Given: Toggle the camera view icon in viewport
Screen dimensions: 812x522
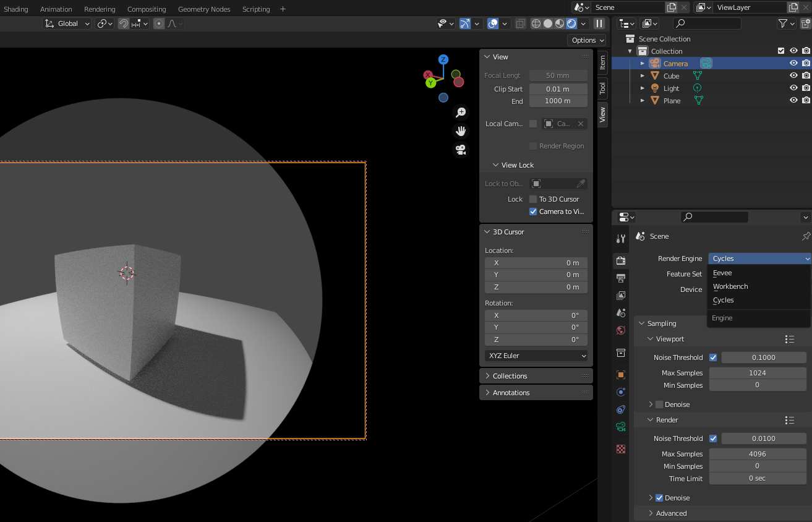Looking at the screenshot, I should coord(461,150).
